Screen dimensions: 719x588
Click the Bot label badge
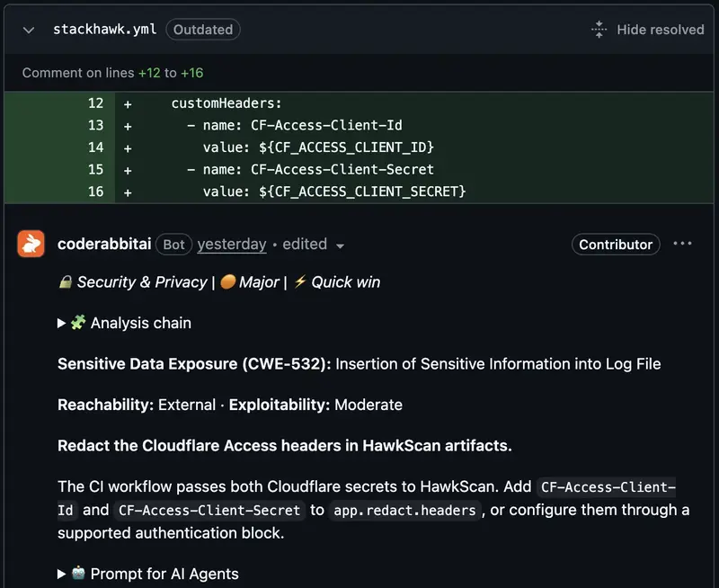click(173, 245)
